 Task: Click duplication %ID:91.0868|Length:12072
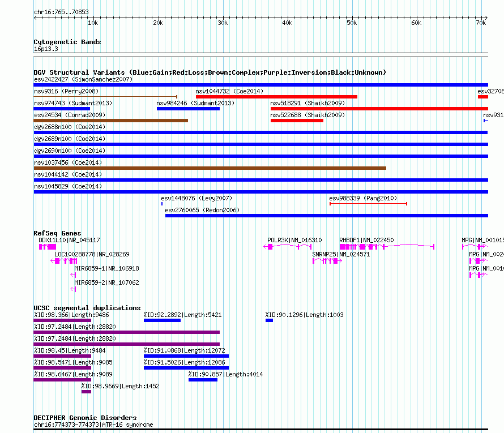tap(186, 356)
